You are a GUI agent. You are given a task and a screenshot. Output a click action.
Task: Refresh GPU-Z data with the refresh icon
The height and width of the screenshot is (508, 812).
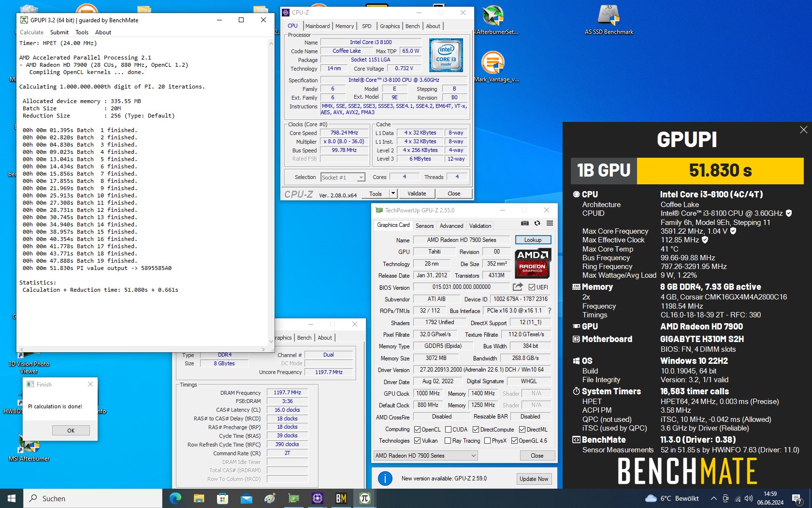coord(537,223)
